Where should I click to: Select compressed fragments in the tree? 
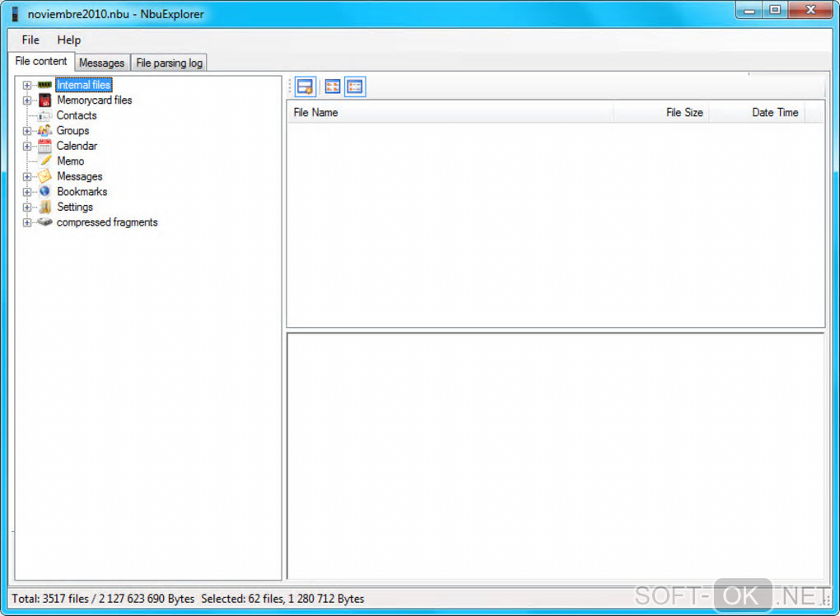tap(107, 222)
